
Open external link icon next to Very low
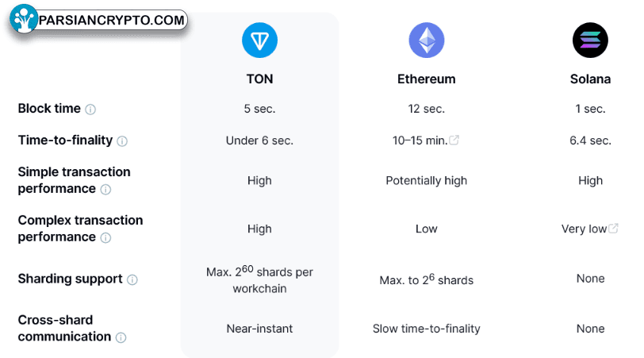coord(614,229)
